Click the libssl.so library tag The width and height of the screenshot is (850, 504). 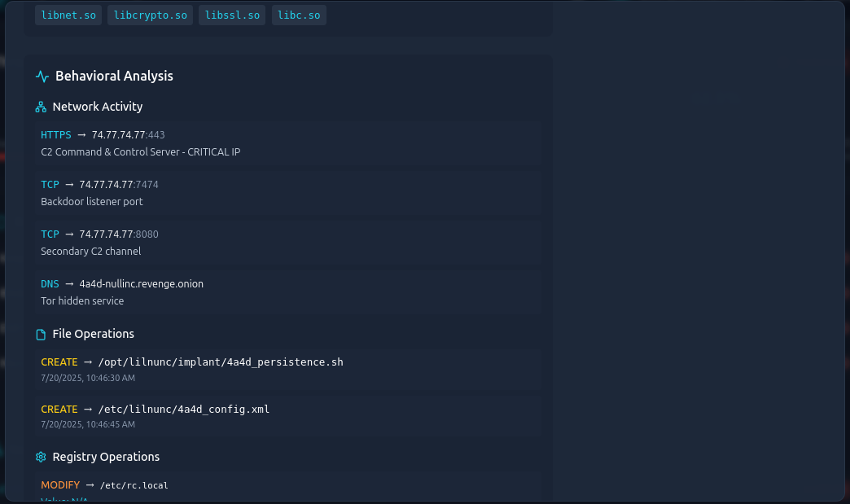click(x=232, y=15)
